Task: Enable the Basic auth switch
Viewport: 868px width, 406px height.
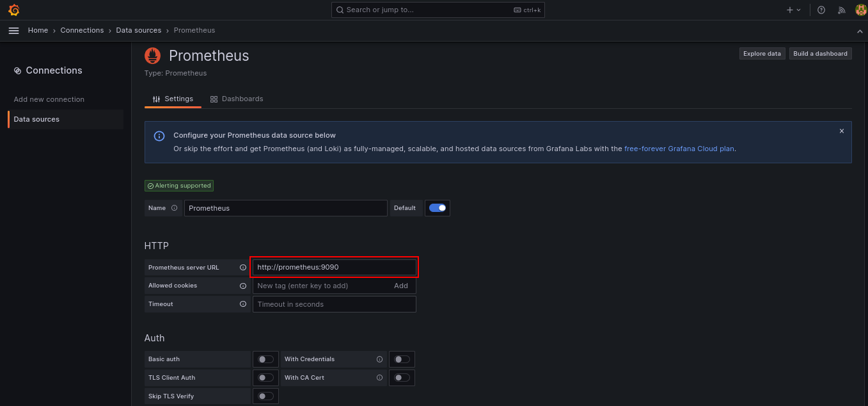Action: (265, 359)
